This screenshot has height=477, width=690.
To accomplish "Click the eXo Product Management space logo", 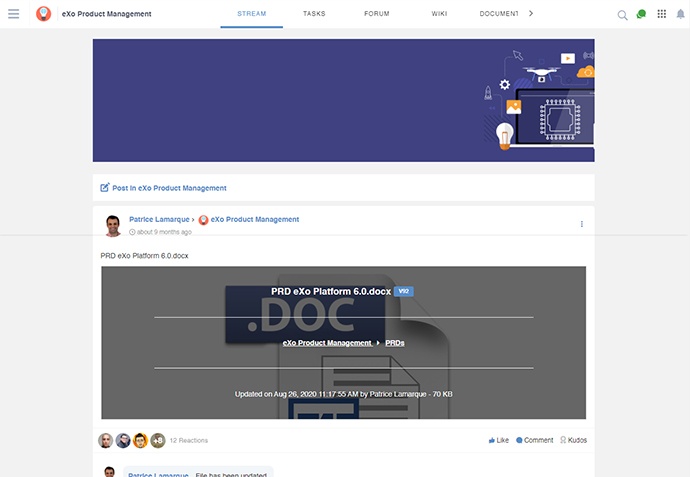I will 44,14.
